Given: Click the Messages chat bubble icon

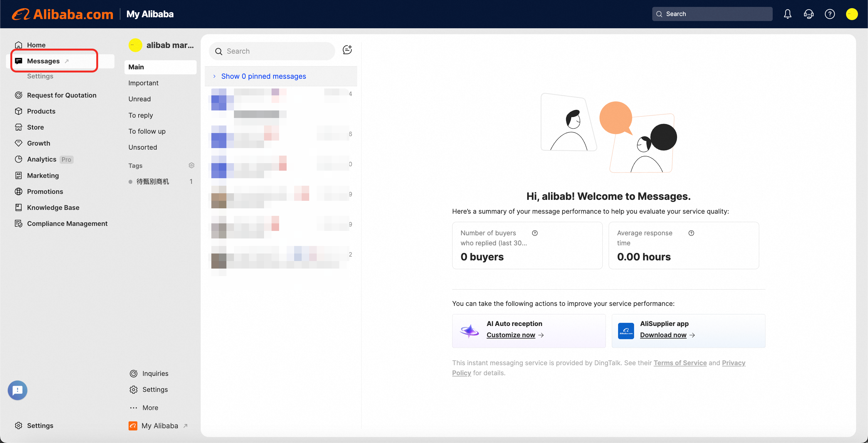Looking at the screenshot, I should 19,61.
